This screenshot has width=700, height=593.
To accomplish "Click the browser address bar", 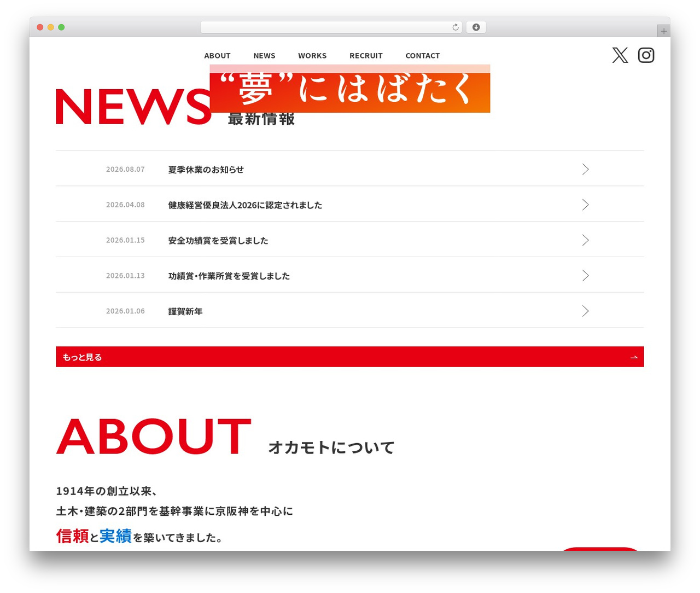I will point(331,27).
